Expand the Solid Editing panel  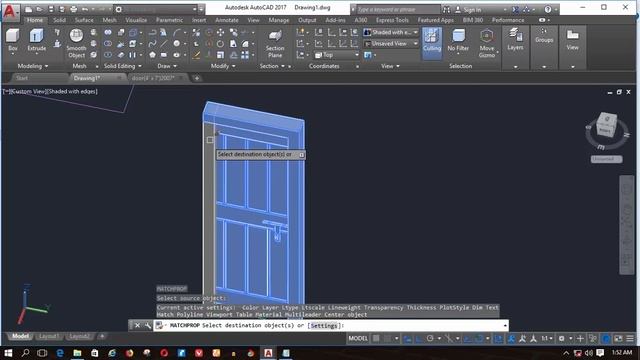[x=122, y=66]
